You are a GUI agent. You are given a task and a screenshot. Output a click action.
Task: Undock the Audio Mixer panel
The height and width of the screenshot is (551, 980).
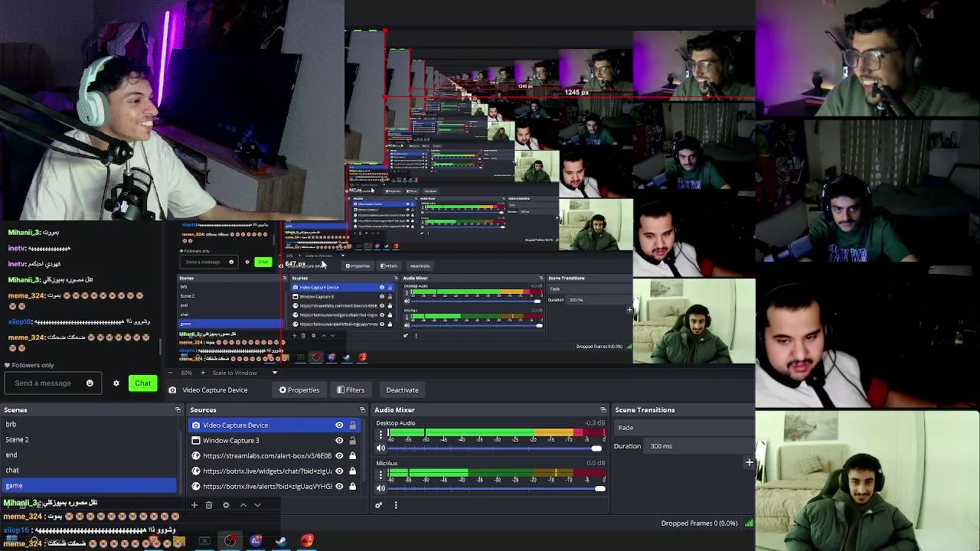point(603,410)
